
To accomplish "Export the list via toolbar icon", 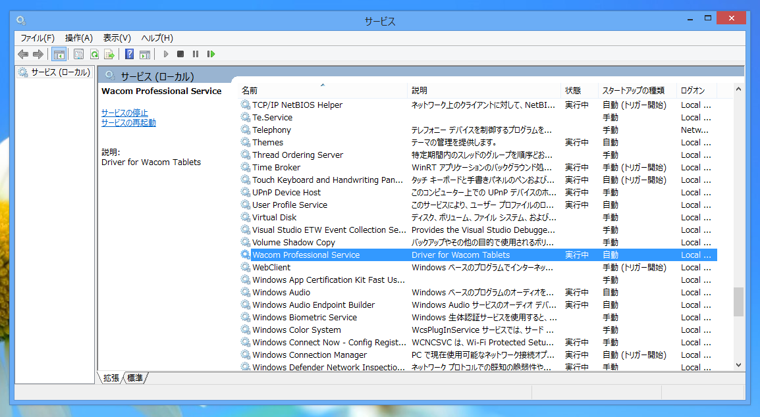I will [110, 54].
